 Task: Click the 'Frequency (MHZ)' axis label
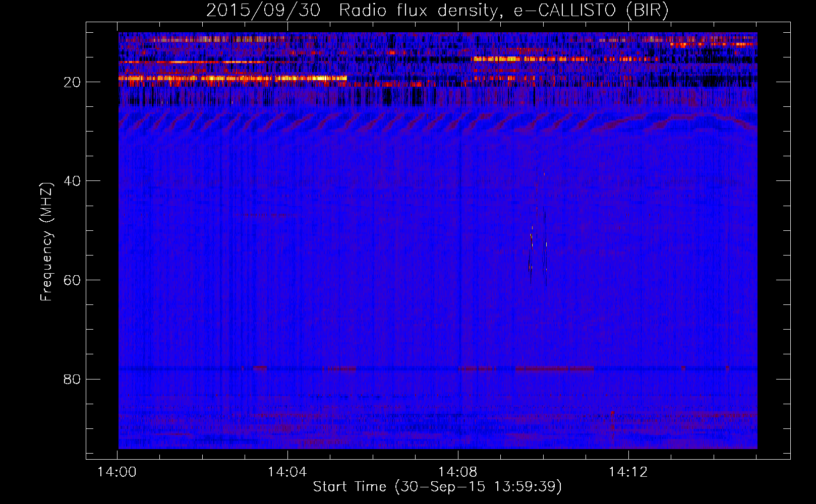coord(46,242)
